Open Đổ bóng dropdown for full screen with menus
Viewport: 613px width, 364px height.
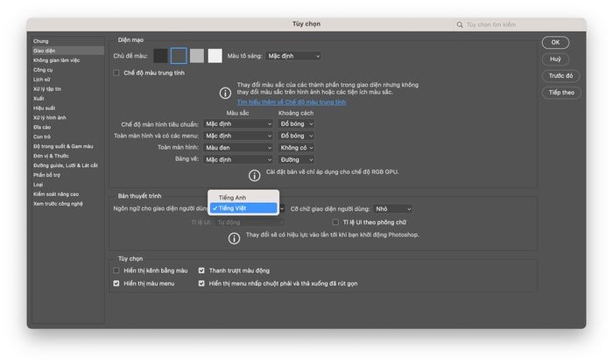[296, 136]
